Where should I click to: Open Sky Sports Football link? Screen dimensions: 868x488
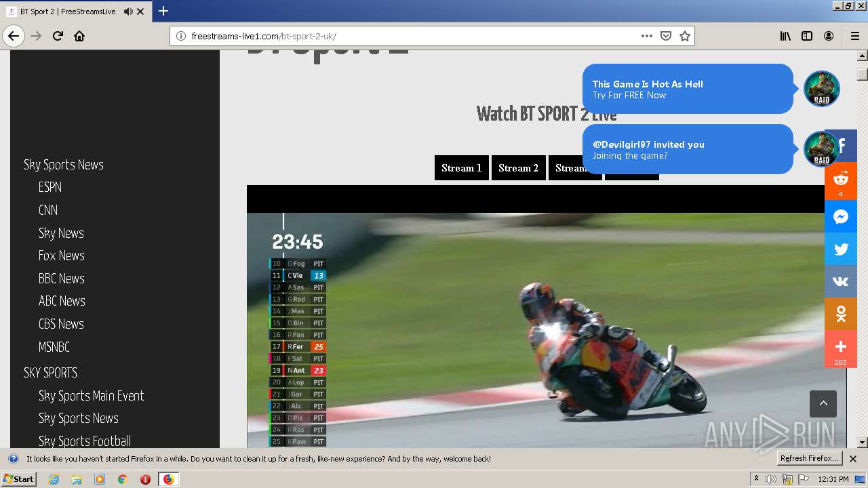click(x=85, y=441)
